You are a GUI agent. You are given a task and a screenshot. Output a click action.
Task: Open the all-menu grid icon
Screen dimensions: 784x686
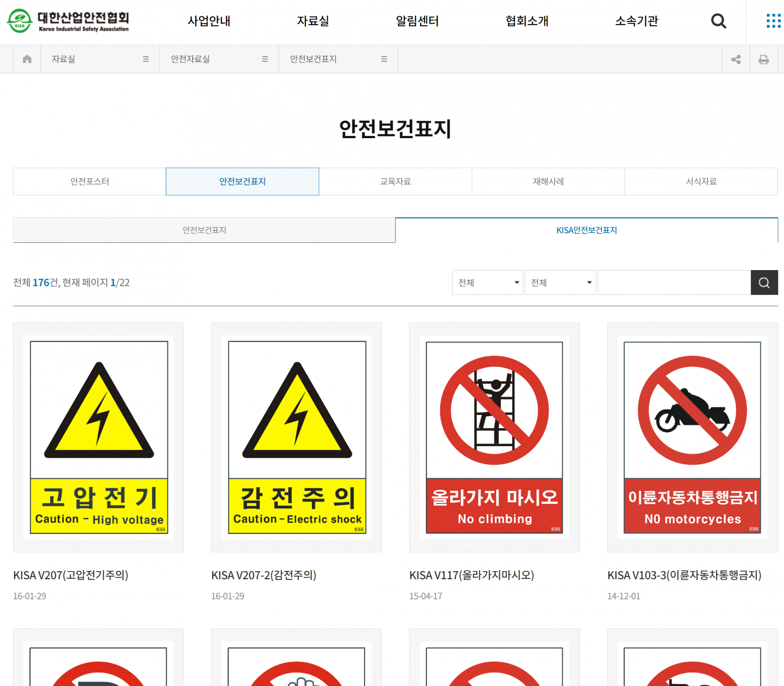tap(773, 21)
